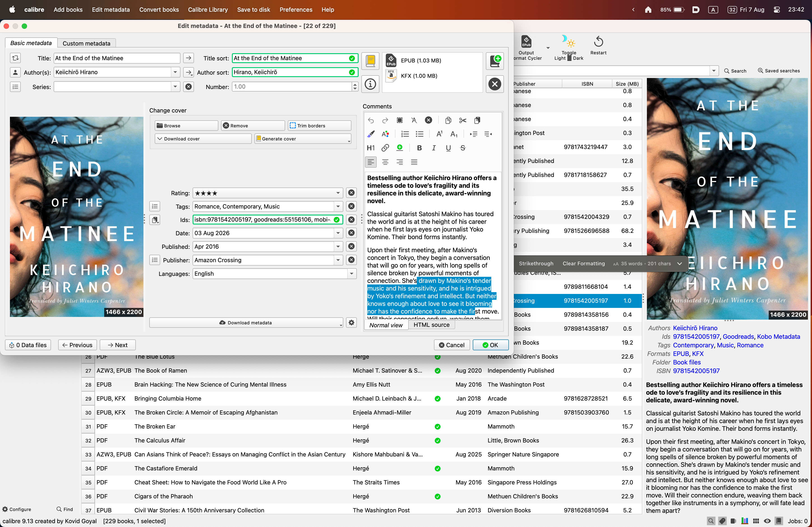Open the Author(s) dropdown list

[175, 72]
